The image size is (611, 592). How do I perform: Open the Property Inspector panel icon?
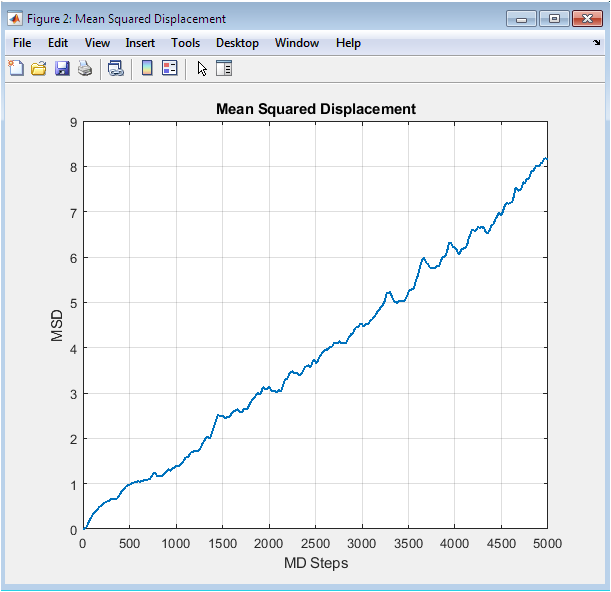point(224,69)
